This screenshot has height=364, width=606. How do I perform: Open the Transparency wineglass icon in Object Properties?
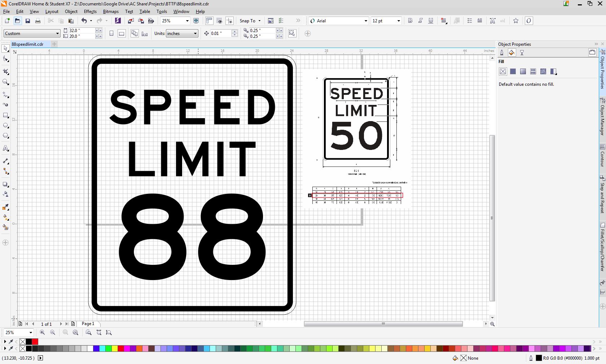point(522,53)
